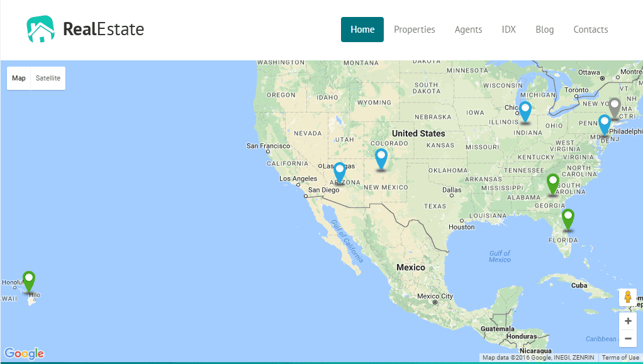Go to the Contacts page
The width and height of the screenshot is (643, 364).
pos(591,30)
